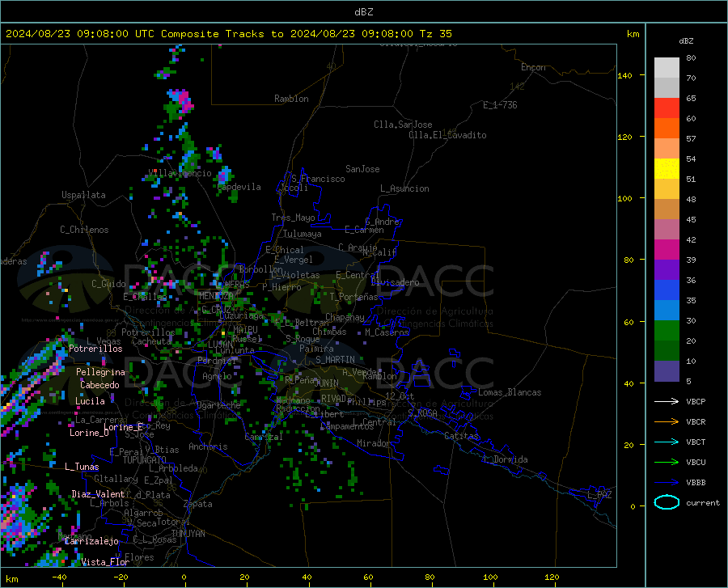Screen dimensions: 728x588
Task: Click the Pellegrina map label
Action: pos(101,372)
